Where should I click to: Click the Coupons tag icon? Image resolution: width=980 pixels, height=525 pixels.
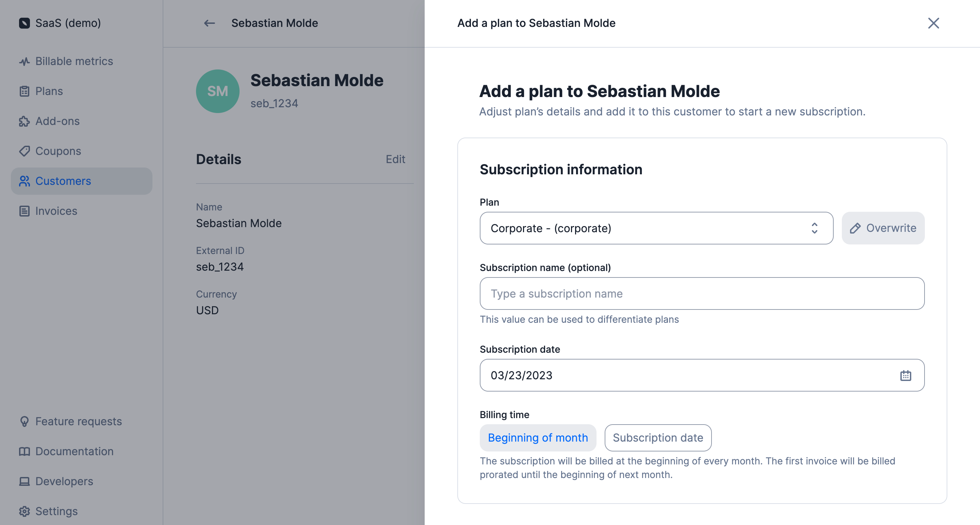[24, 151]
